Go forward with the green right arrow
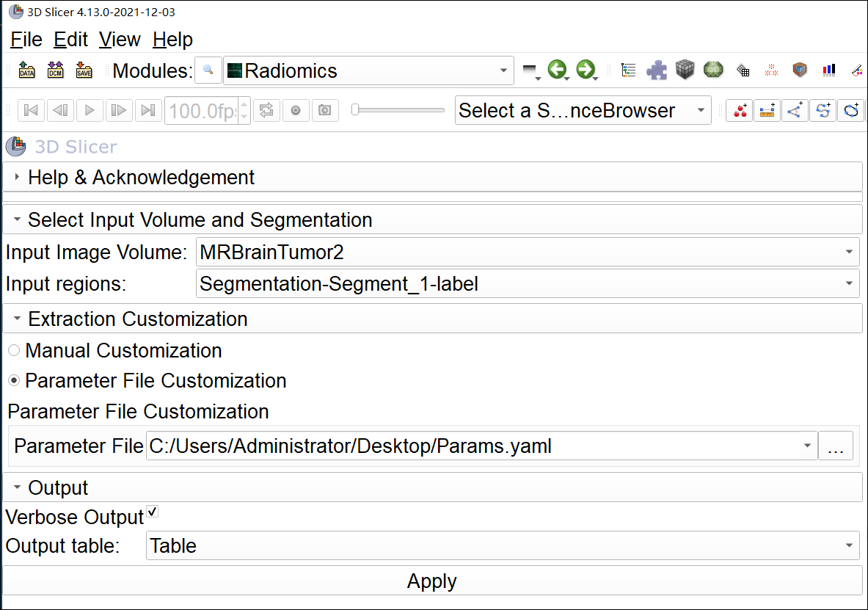This screenshot has width=868, height=610. click(585, 70)
